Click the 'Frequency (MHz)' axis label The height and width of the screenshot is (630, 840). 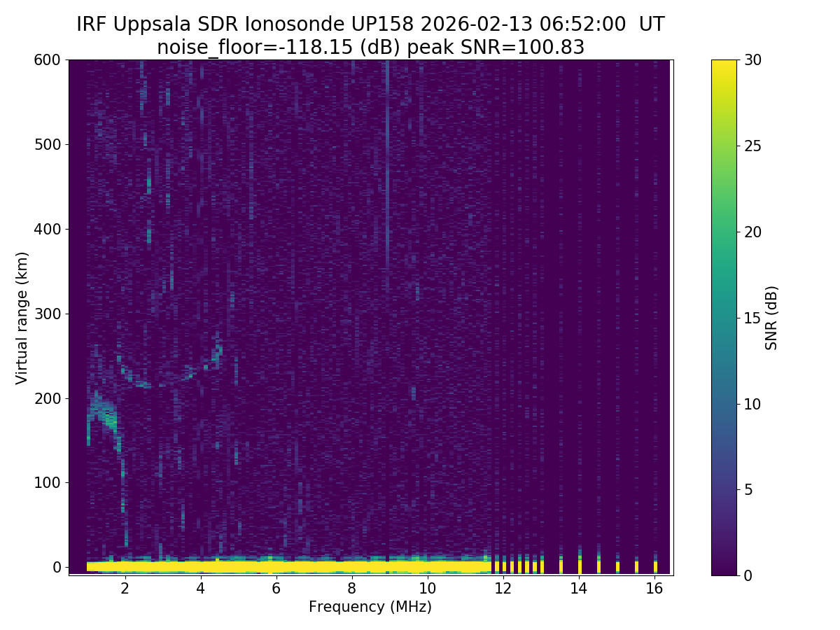[x=370, y=607]
